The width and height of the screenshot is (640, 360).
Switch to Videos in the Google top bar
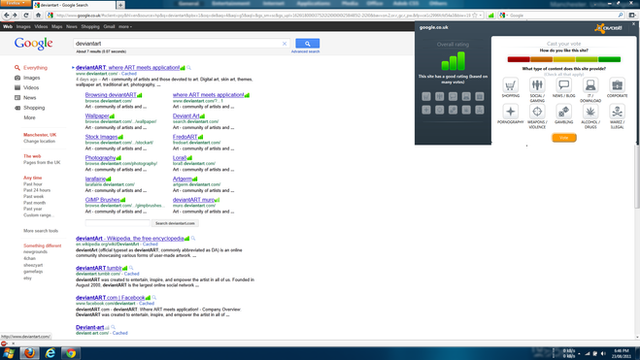pos(41,27)
